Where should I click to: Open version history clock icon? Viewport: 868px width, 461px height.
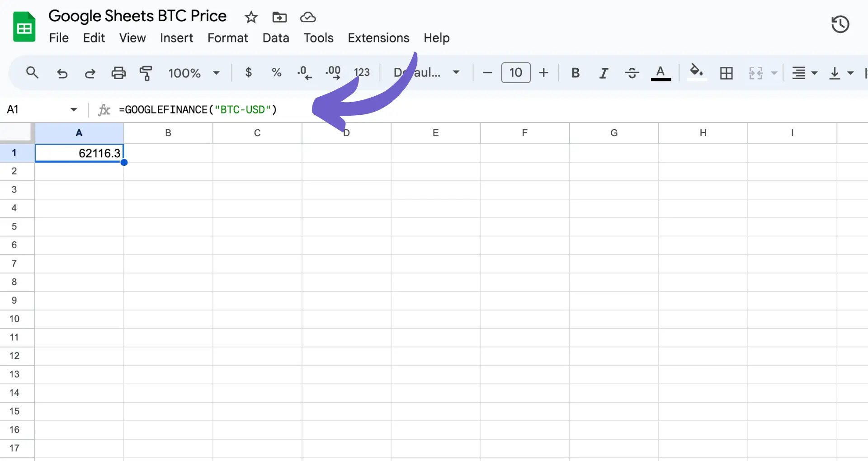click(x=840, y=24)
